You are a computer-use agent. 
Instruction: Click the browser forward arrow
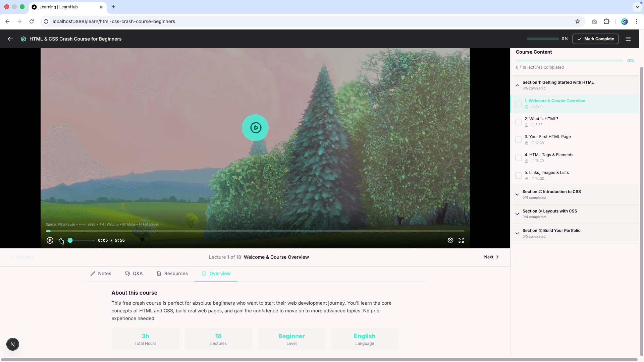pyautogui.click(x=19, y=21)
